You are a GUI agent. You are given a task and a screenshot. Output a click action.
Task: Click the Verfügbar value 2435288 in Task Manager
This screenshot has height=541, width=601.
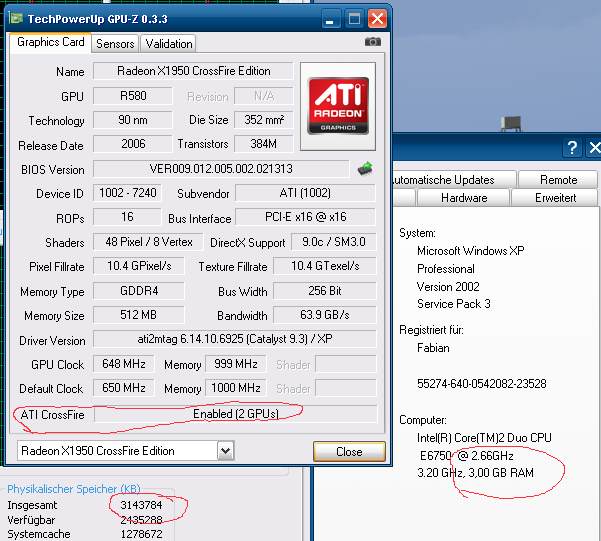(141, 520)
